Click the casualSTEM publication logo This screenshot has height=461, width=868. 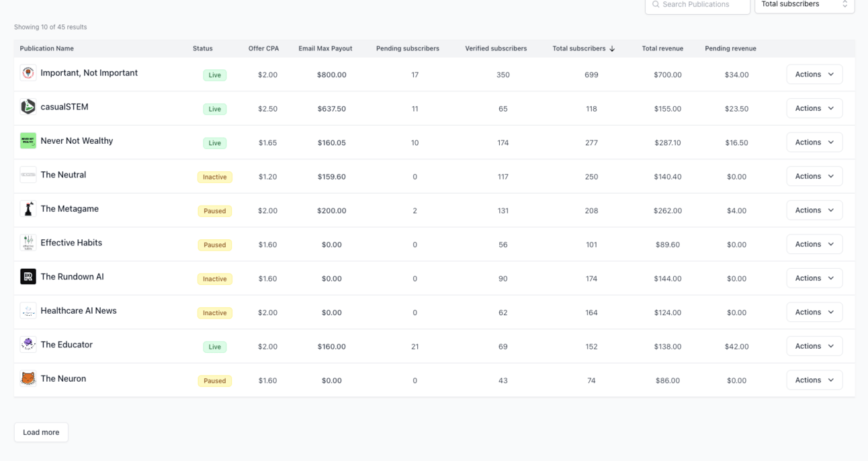coord(28,107)
